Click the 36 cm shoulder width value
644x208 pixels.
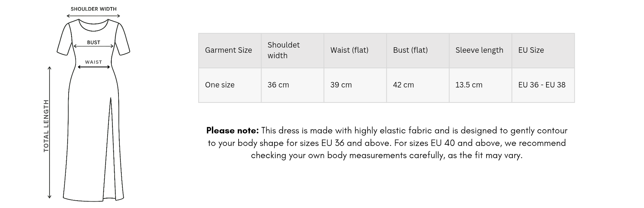point(278,85)
